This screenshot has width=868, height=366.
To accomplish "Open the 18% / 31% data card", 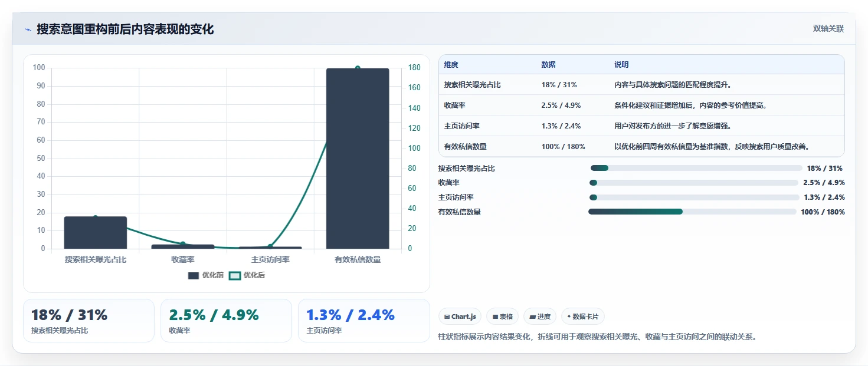I will point(89,321).
